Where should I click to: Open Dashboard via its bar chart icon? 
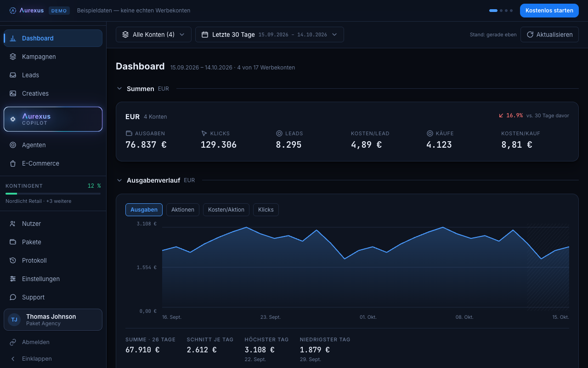pos(13,38)
